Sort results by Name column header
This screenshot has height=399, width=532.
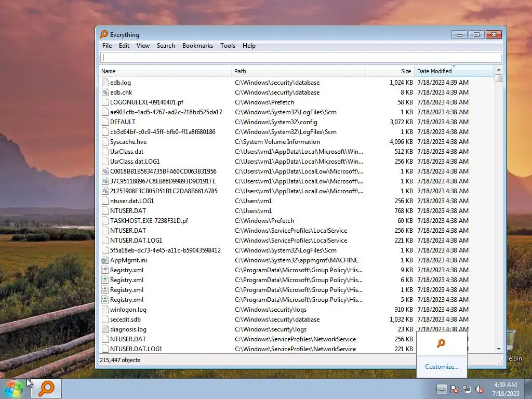click(166, 71)
